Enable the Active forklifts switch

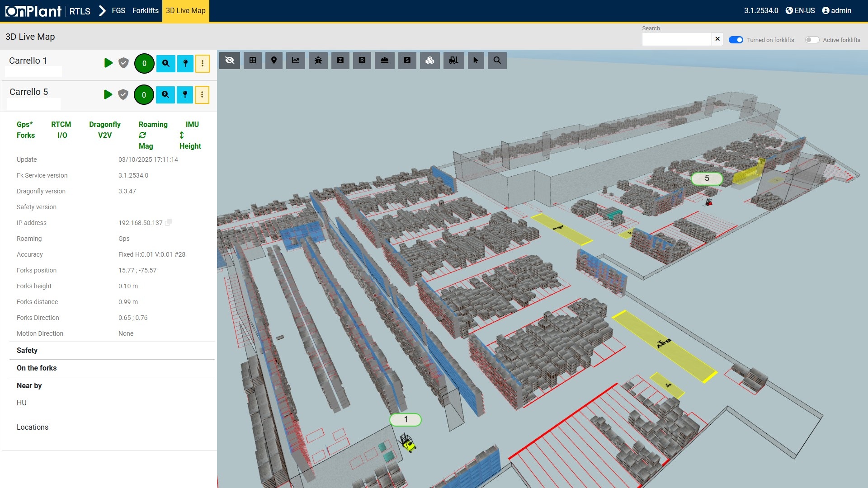811,40
